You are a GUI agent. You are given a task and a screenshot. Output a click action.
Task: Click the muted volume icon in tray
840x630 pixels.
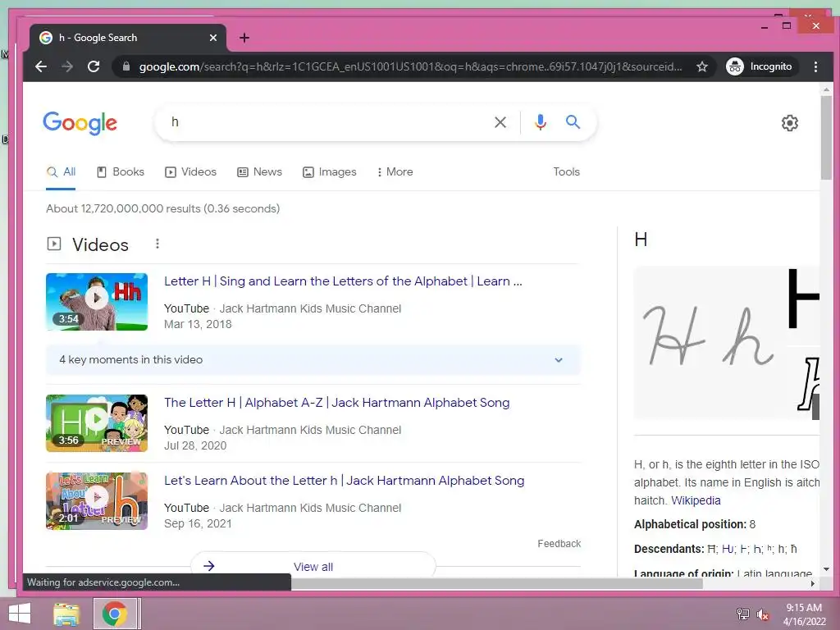[x=763, y=614]
